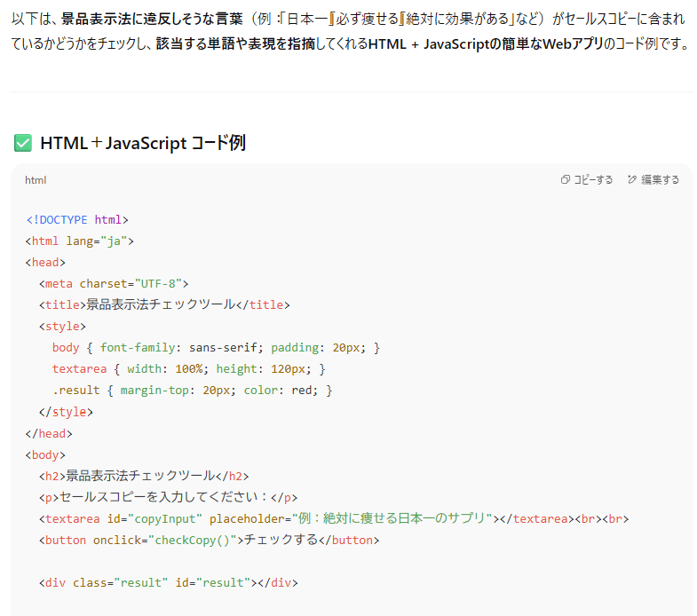Click the <html lang="ja"> code line
This screenshot has width=697, height=616.
pyautogui.click(x=80, y=241)
